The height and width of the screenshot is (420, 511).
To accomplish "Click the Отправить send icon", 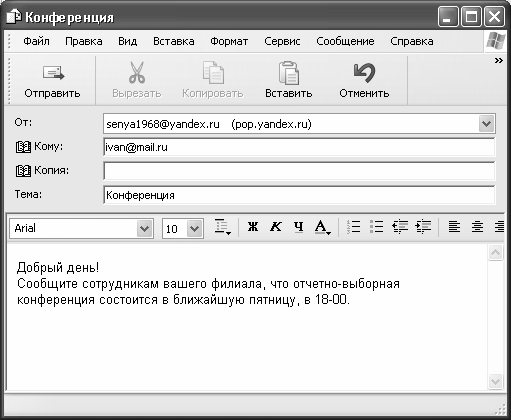I will [53, 73].
